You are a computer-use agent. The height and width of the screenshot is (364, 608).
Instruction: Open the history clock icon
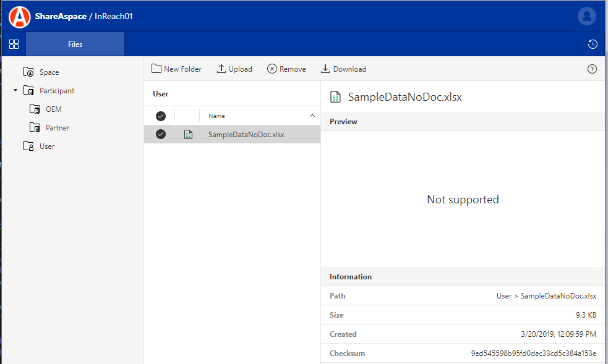pyautogui.click(x=593, y=44)
